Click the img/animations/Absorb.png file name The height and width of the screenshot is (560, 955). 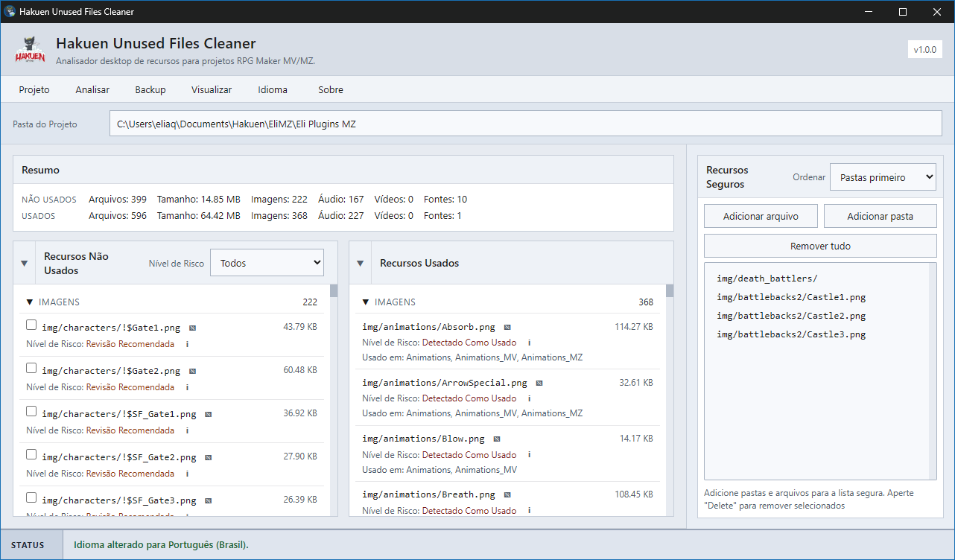pos(429,327)
